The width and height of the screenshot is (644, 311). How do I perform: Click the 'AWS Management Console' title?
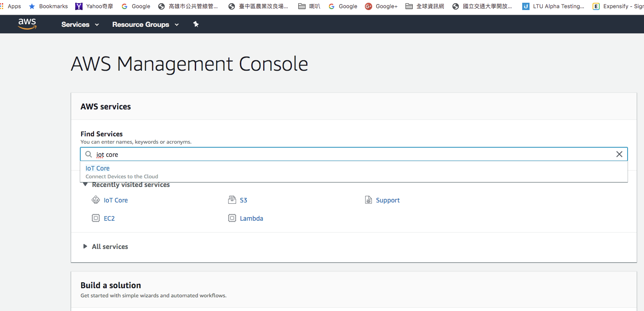point(189,64)
